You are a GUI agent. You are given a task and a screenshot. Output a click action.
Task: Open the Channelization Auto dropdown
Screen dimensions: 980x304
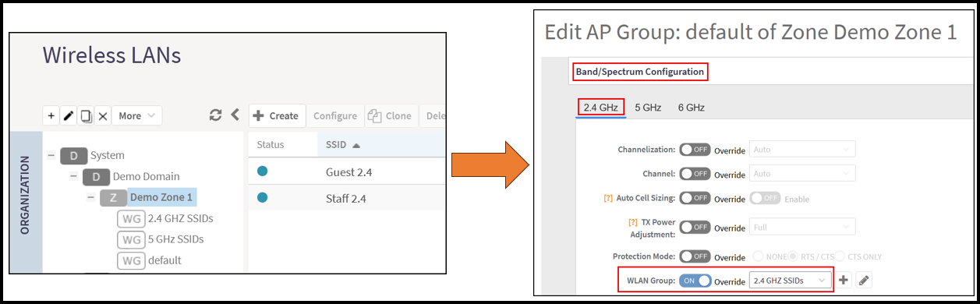(x=802, y=150)
